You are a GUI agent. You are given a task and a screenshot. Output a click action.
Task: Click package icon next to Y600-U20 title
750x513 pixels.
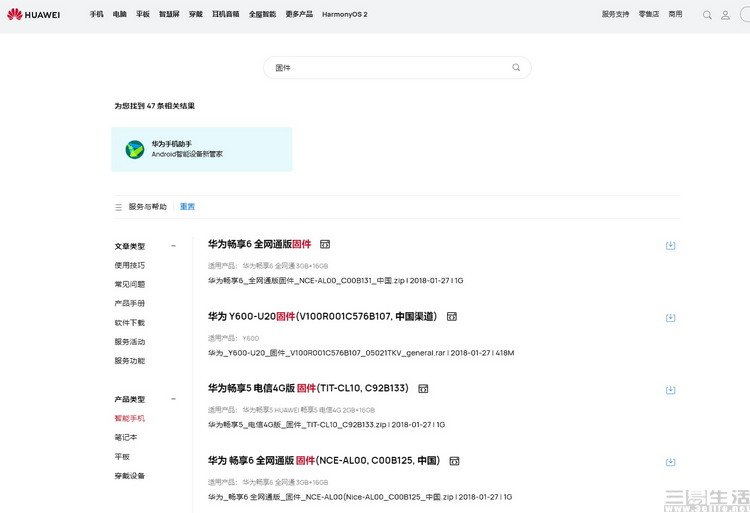click(452, 317)
